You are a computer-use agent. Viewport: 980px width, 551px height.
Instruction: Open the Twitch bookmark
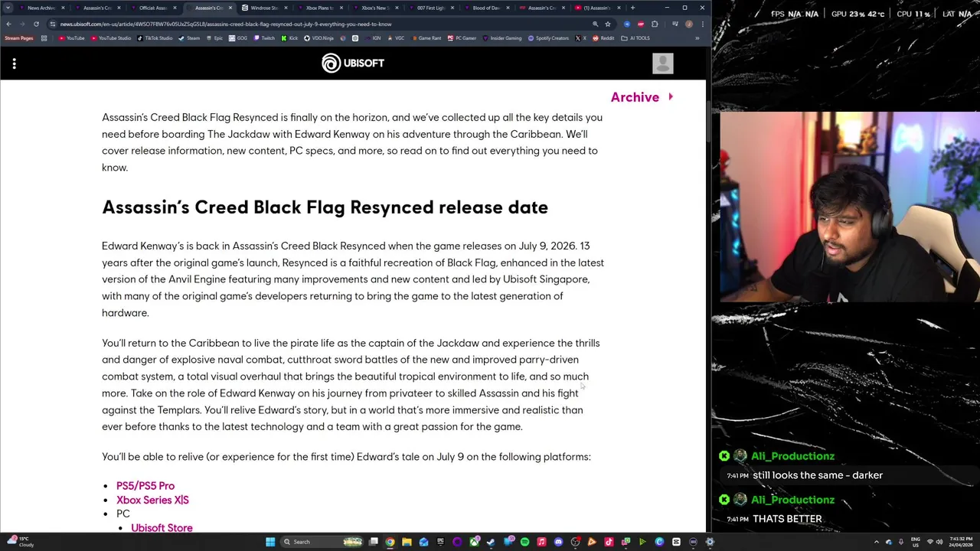[x=264, y=38]
